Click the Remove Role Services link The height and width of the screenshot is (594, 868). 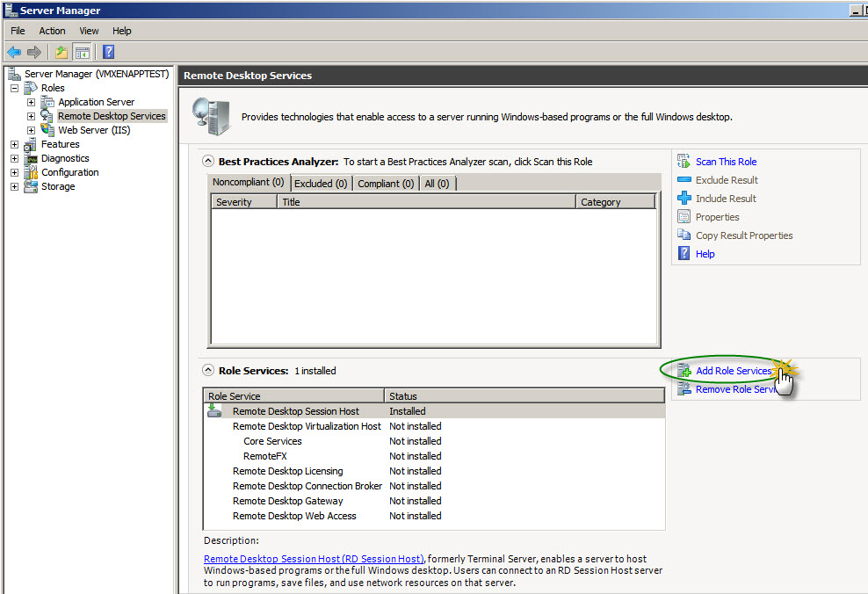pyautogui.click(x=735, y=389)
